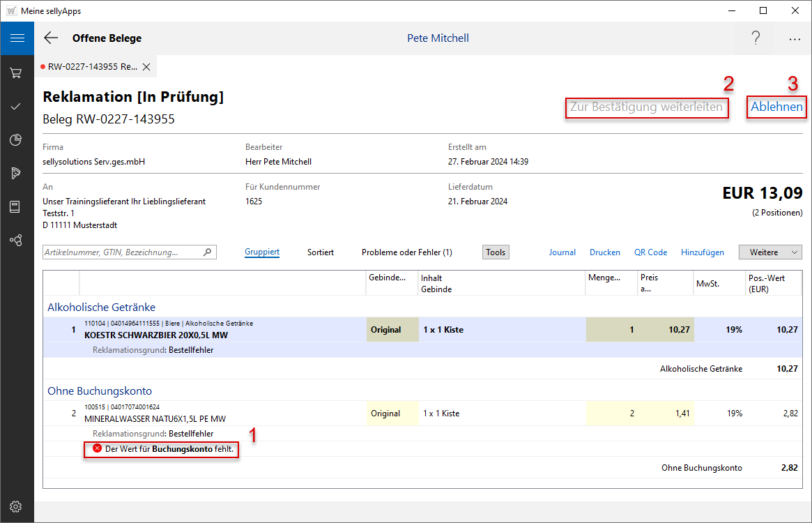Focus the Artikelnummer search field
The height and width of the screenshot is (523, 812).
[x=122, y=252]
